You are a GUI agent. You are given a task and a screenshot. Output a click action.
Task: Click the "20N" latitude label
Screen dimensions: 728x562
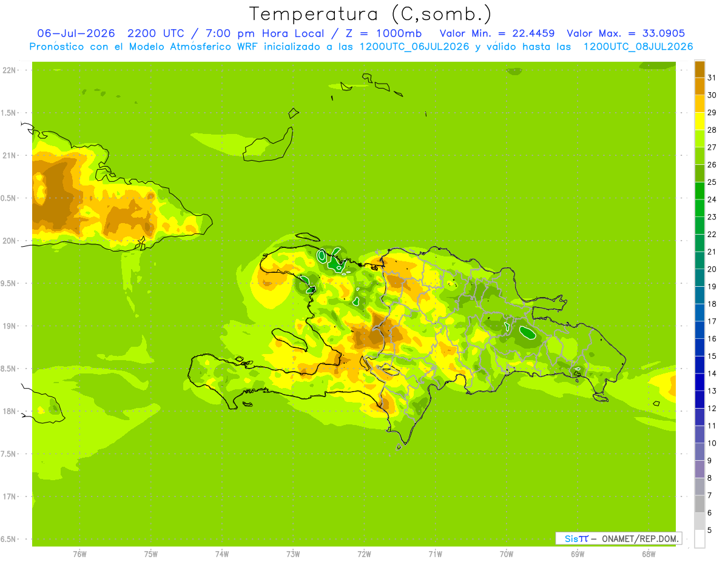(x=10, y=241)
